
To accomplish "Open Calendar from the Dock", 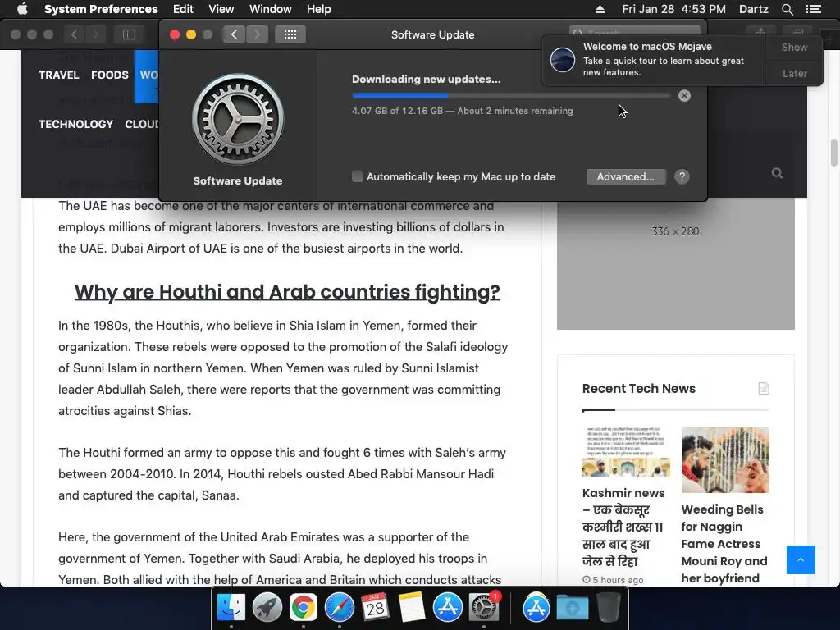I will [x=375, y=608].
